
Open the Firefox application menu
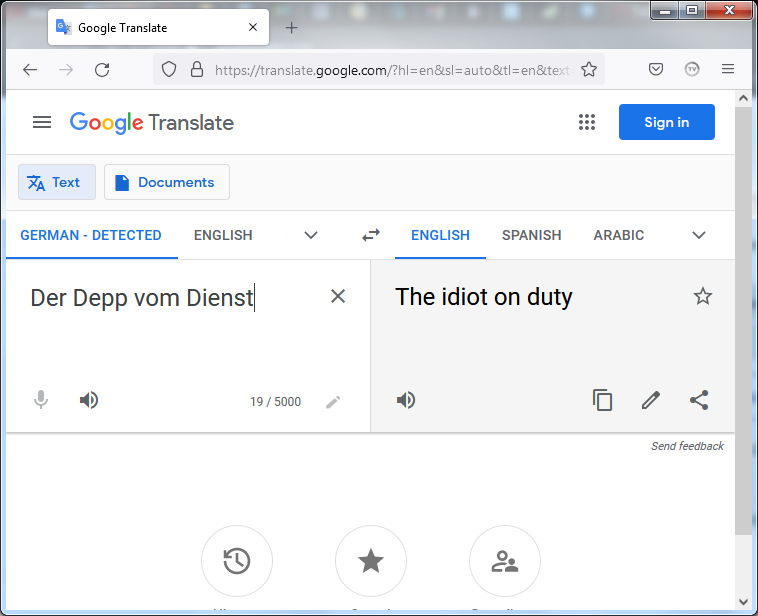(x=728, y=69)
